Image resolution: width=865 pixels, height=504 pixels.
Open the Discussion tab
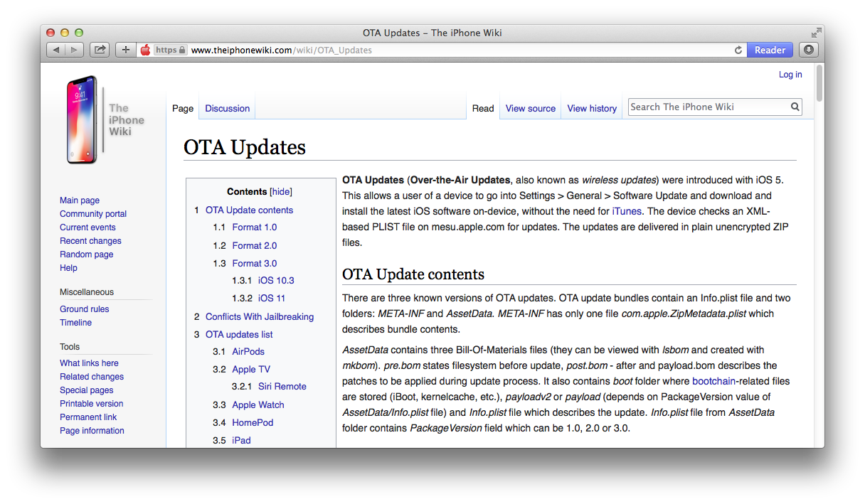pyautogui.click(x=228, y=109)
